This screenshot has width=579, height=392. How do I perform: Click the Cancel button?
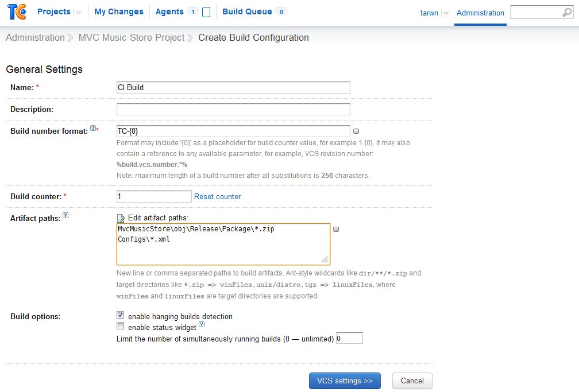pos(412,381)
